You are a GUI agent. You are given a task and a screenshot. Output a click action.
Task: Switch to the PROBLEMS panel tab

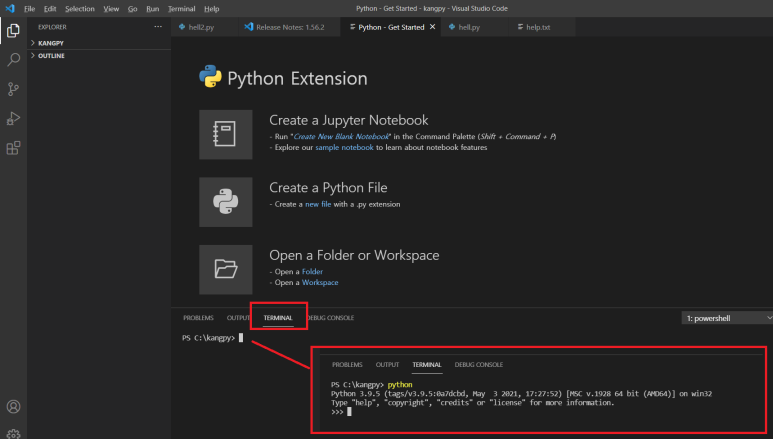[x=198, y=318]
